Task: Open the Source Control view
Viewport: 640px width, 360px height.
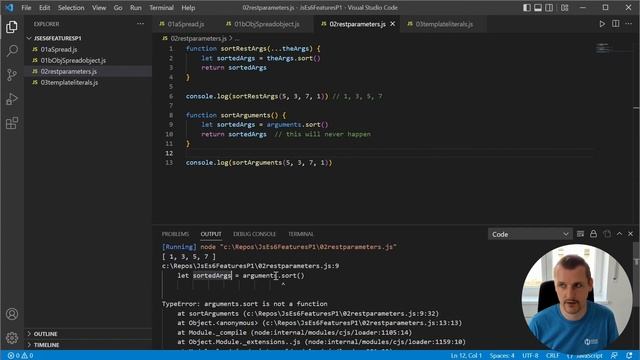Action: (12, 75)
